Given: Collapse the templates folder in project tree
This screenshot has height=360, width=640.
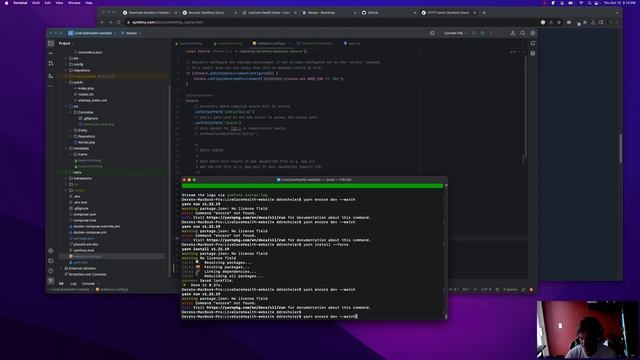Looking at the screenshot, I should [66, 149].
